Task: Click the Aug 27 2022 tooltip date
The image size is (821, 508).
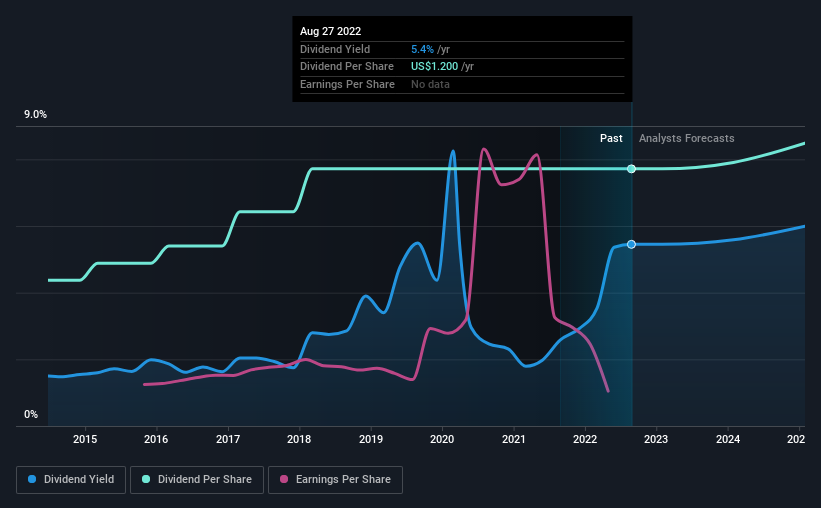Action: tap(330, 31)
